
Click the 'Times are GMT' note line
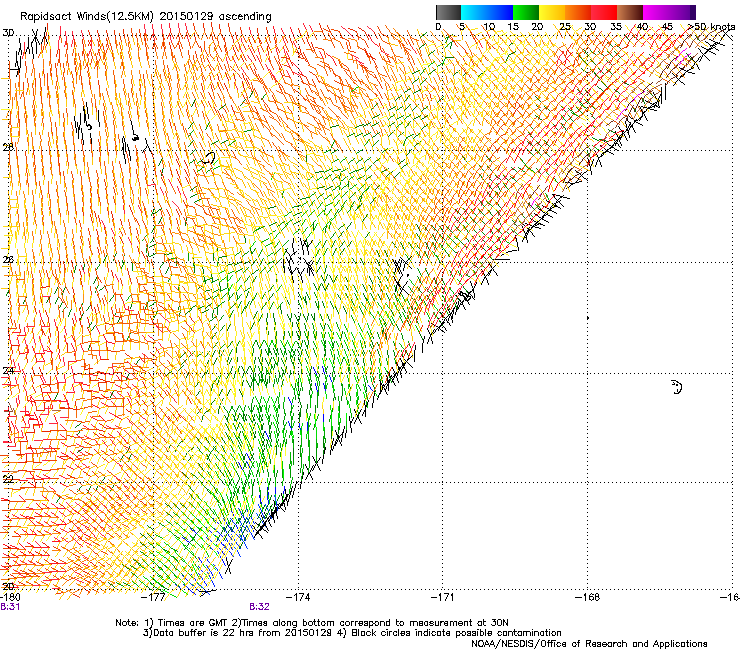click(312, 623)
